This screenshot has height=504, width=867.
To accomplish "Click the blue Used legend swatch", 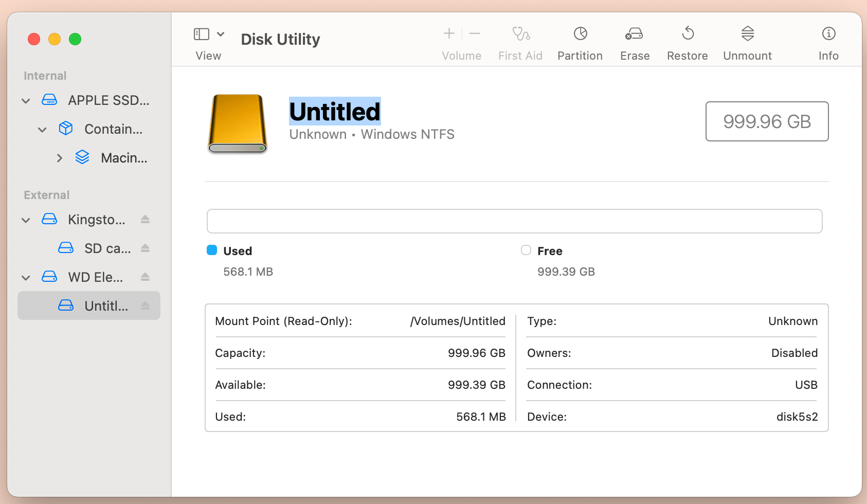I will click(x=211, y=250).
